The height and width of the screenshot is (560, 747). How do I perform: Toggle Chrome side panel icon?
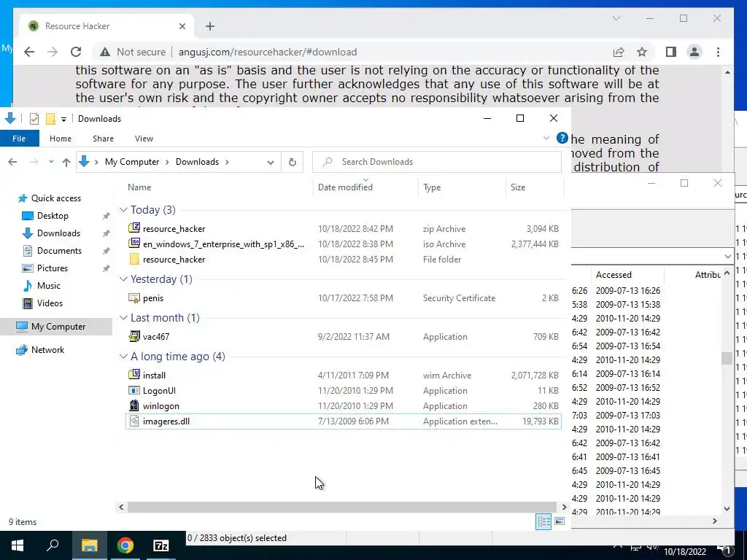pos(671,52)
